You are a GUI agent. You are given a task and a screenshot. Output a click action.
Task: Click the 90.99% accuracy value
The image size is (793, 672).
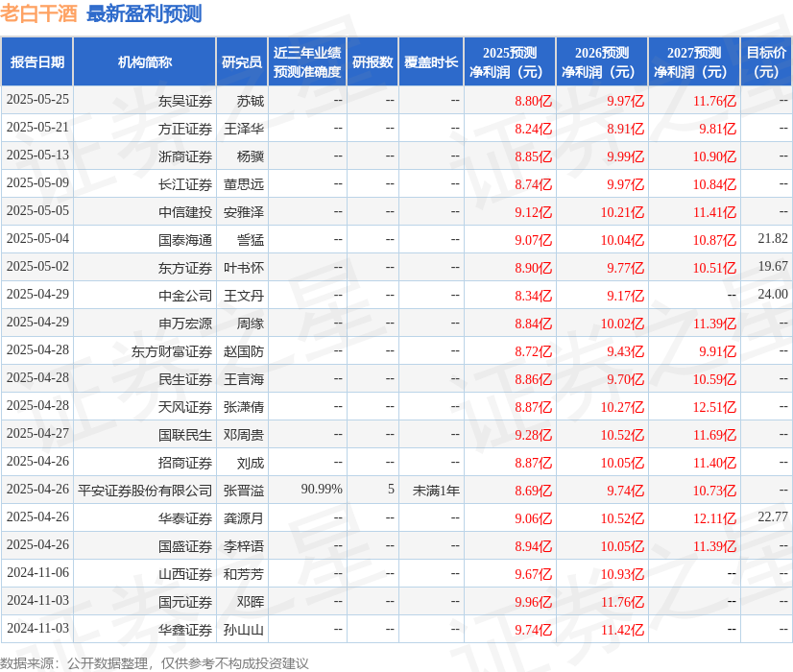coord(322,489)
